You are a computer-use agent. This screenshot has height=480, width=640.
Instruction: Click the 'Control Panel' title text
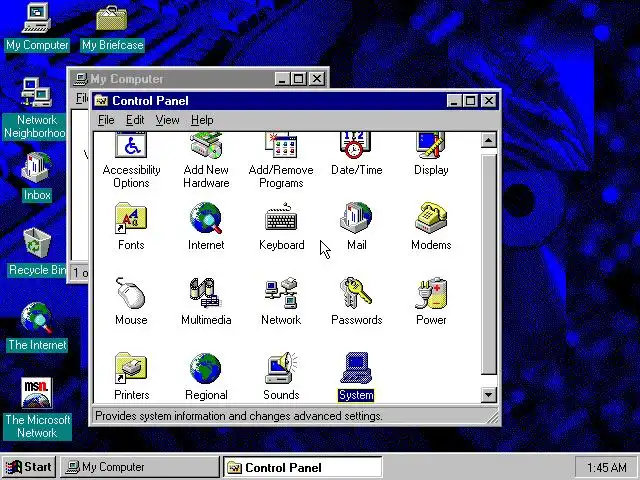150,101
